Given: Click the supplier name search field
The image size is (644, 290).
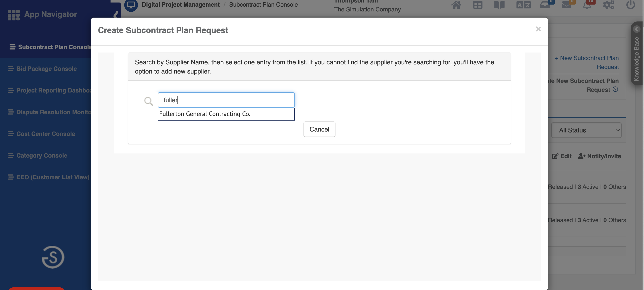Looking at the screenshot, I should pyautogui.click(x=226, y=100).
